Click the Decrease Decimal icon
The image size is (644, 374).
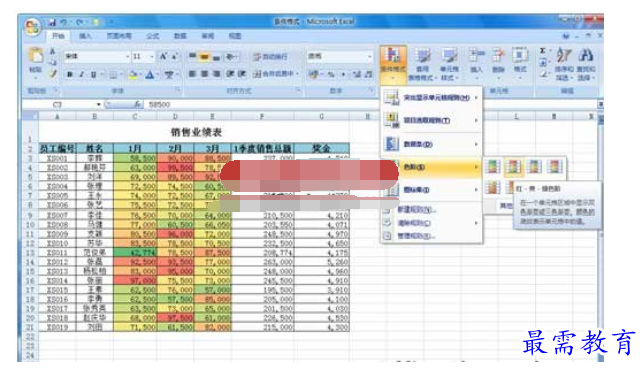coord(368,74)
